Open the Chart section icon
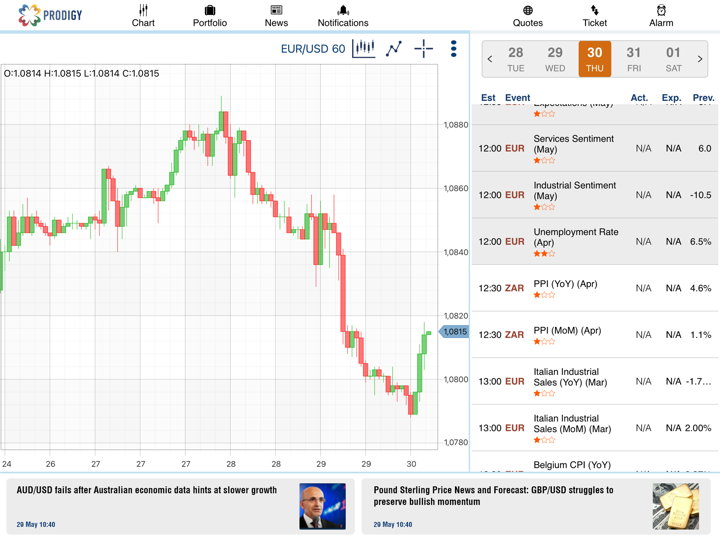Image resolution: width=720 pixels, height=540 pixels. click(143, 11)
